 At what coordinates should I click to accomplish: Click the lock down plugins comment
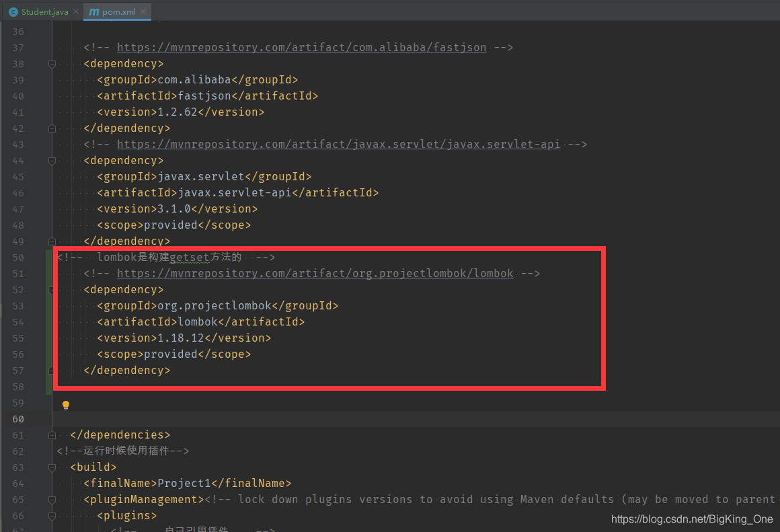point(490,499)
